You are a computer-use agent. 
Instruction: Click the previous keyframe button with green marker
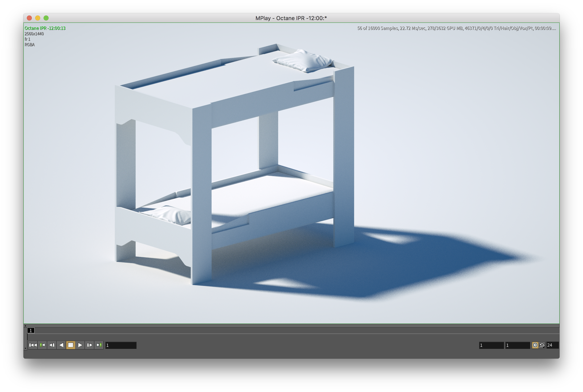pyautogui.click(x=42, y=345)
